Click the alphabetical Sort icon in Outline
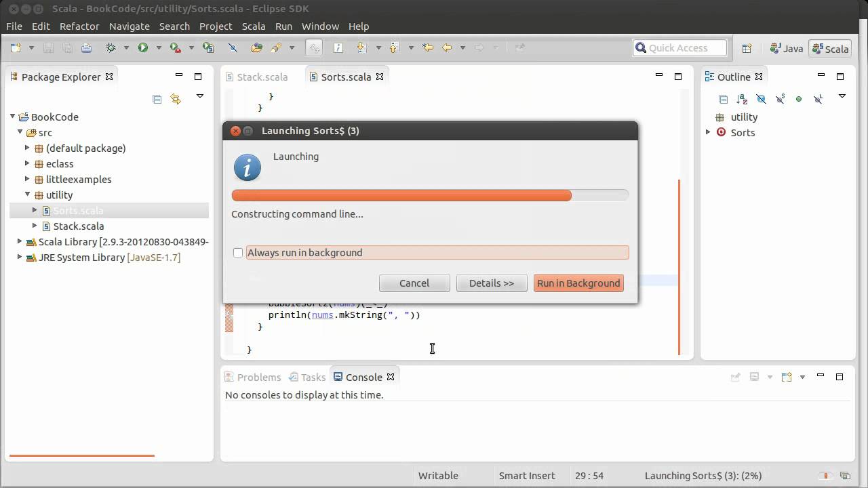Image resolution: width=868 pixels, height=488 pixels. pyautogui.click(x=742, y=99)
